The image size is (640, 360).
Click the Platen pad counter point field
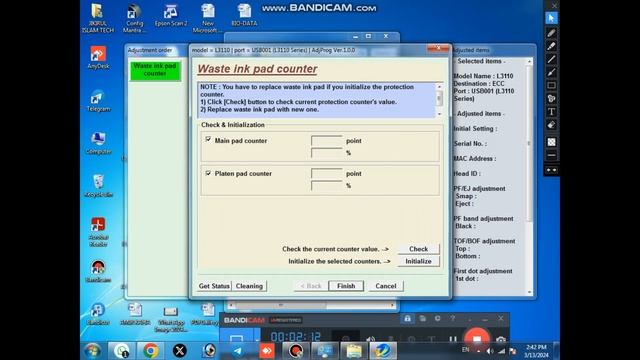(x=327, y=173)
